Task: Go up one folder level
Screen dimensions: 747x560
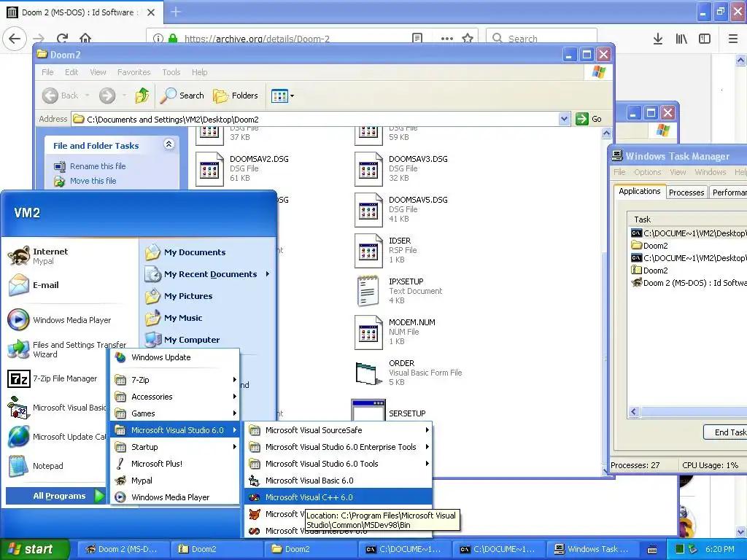Action: [x=142, y=96]
